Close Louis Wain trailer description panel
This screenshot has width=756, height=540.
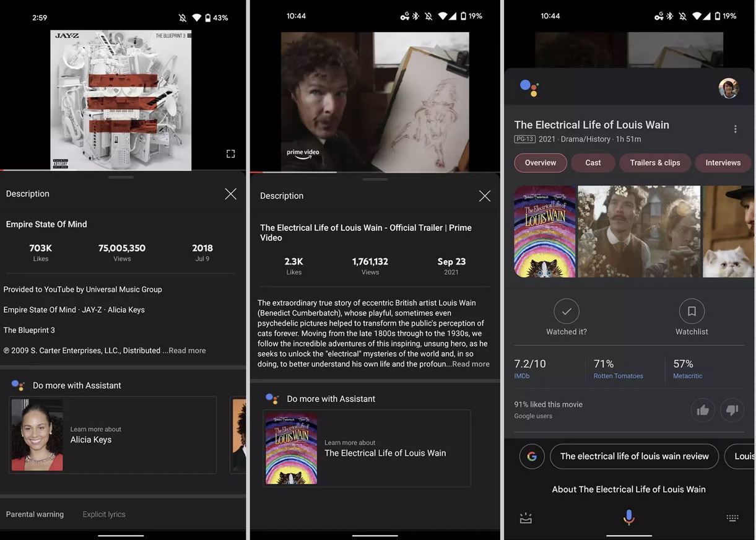pyautogui.click(x=485, y=196)
